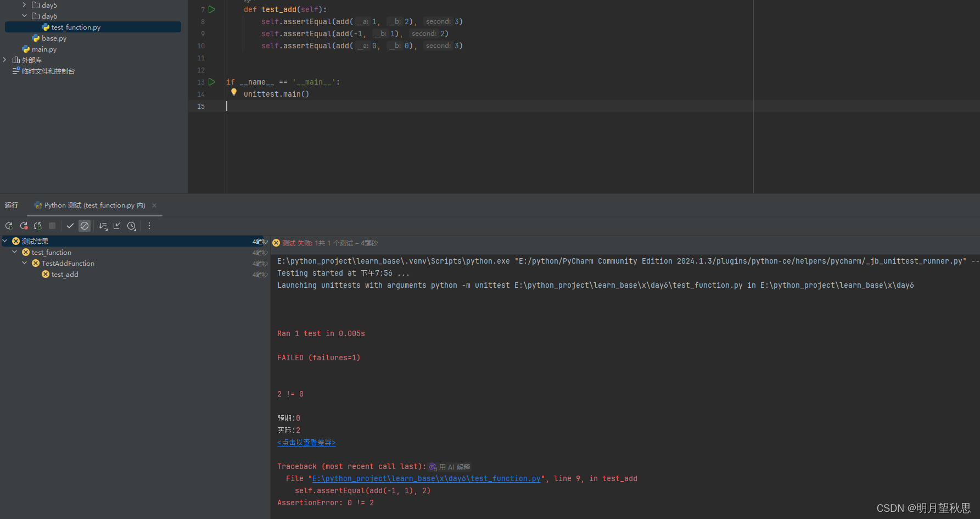Click failed status icon next to test_add

point(46,274)
